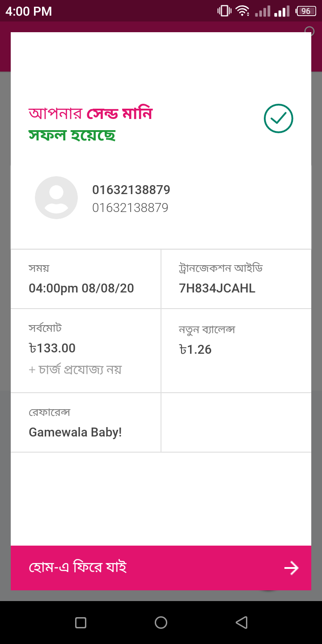This screenshot has width=322, height=644.
Task: Tap the white arrow on the home button
Action: coord(291,568)
